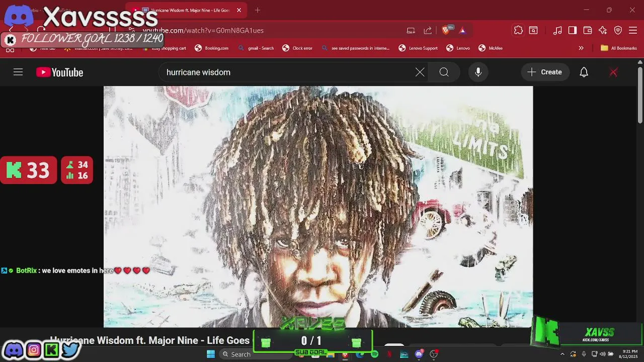Open the Brave Rewards triangle icon
The width and height of the screenshot is (644, 362).
tap(462, 30)
